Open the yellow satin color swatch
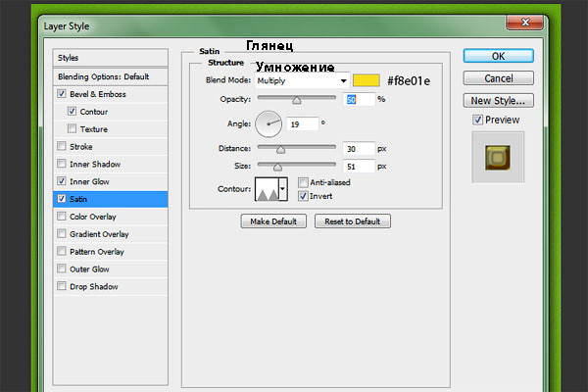 coord(367,80)
